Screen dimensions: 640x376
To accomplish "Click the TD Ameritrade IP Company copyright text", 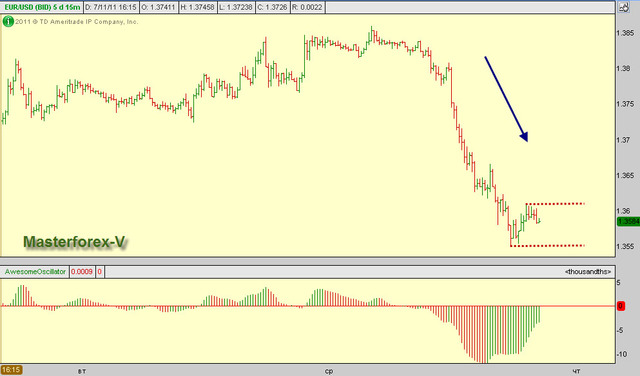I will tap(77, 22).
